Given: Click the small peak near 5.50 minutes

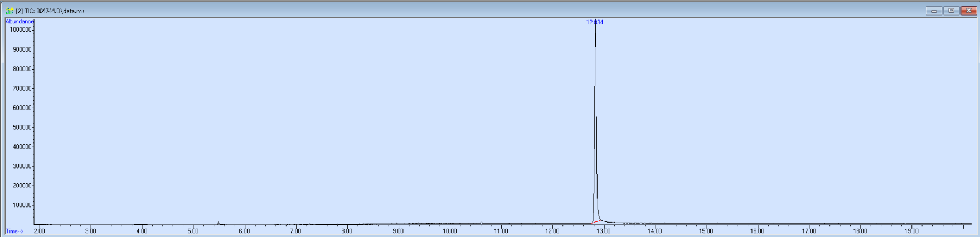Looking at the screenshot, I should tap(219, 223).
